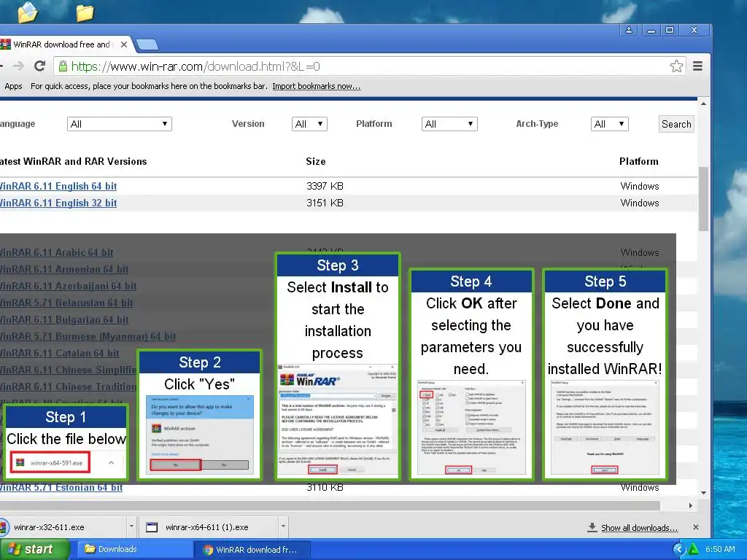Close the downloads bar
This screenshot has height=560, width=747.
click(695, 527)
